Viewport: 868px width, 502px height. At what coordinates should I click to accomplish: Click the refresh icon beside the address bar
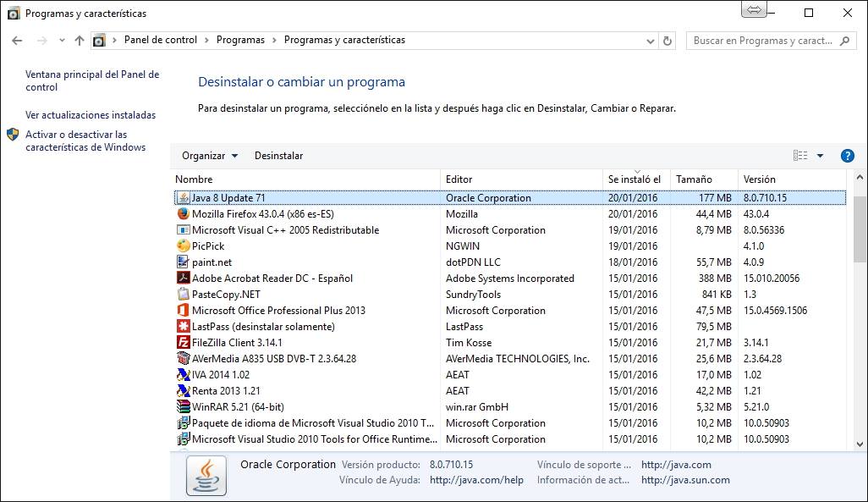tap(667, 41)
